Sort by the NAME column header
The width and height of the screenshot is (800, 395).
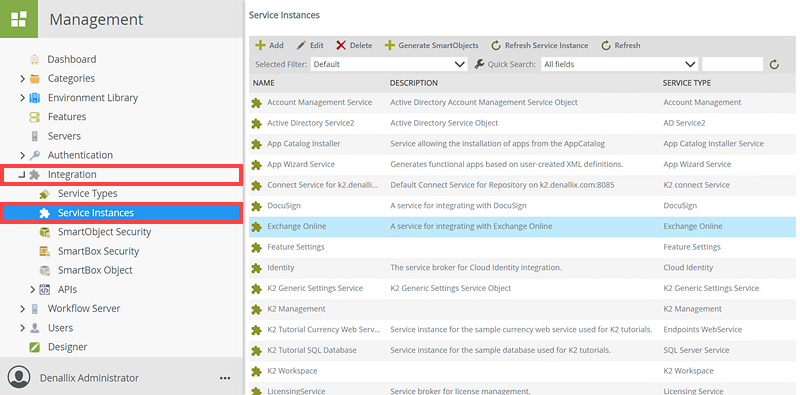point(264,83)
